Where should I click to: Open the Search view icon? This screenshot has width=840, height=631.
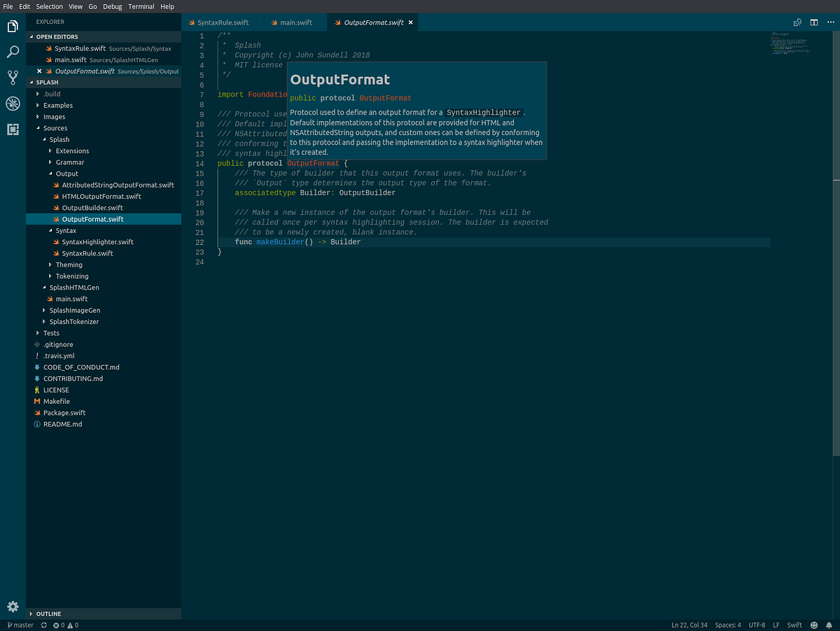pyautogui.click(x=12, y=52)
